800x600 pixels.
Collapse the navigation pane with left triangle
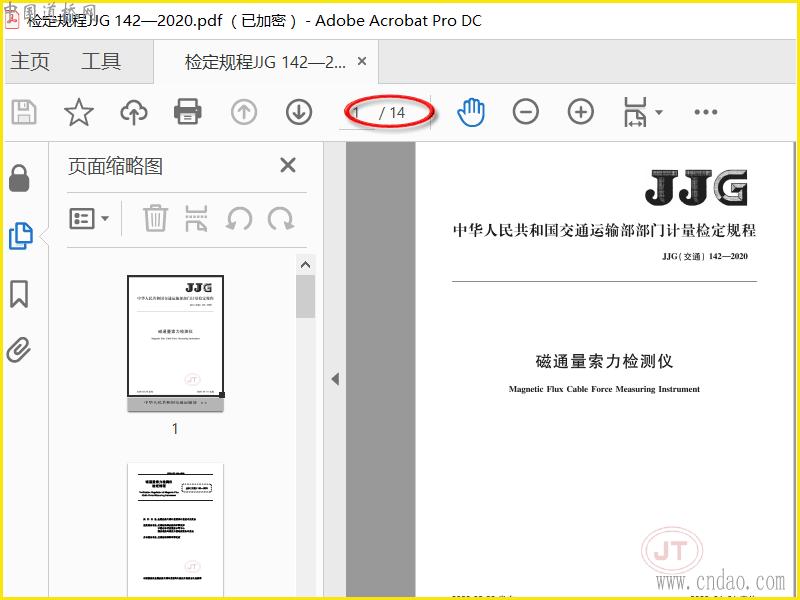[x=335, y=379]
